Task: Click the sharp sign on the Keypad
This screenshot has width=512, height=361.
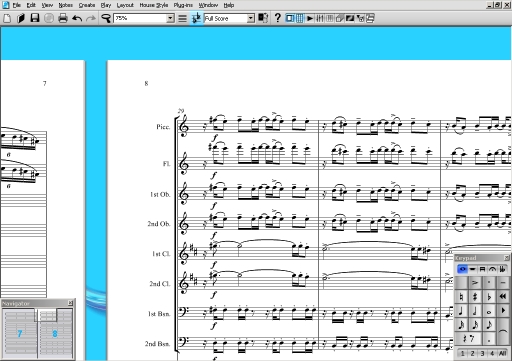Action: 475,297
